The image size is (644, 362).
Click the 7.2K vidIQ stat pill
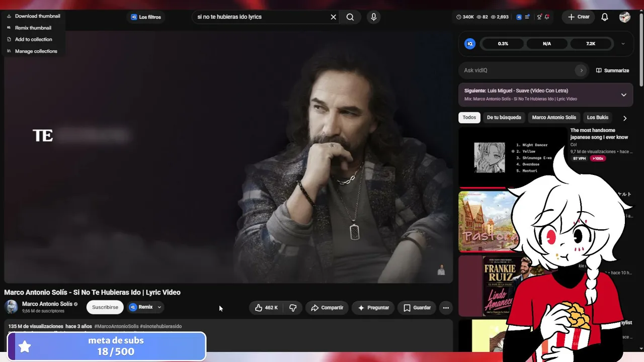[x=591, y=44]
